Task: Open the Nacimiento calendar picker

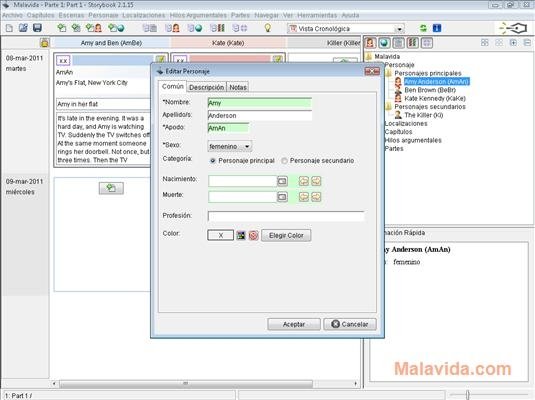Action: tap(282, 181)
